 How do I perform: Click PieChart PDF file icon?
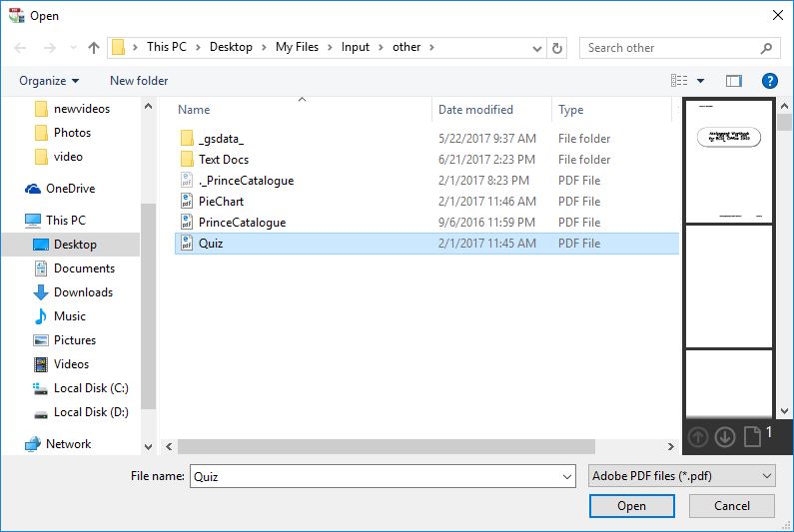(x=187, y=201)
